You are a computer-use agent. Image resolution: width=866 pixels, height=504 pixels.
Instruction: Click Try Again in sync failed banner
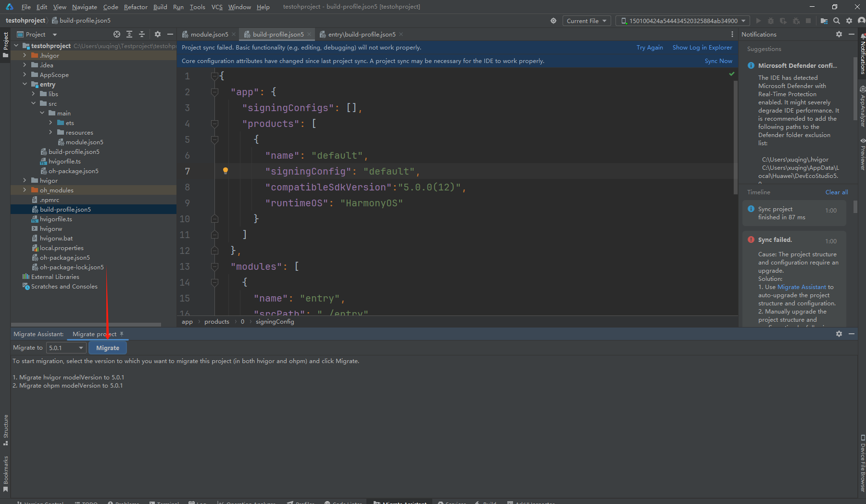649,47
